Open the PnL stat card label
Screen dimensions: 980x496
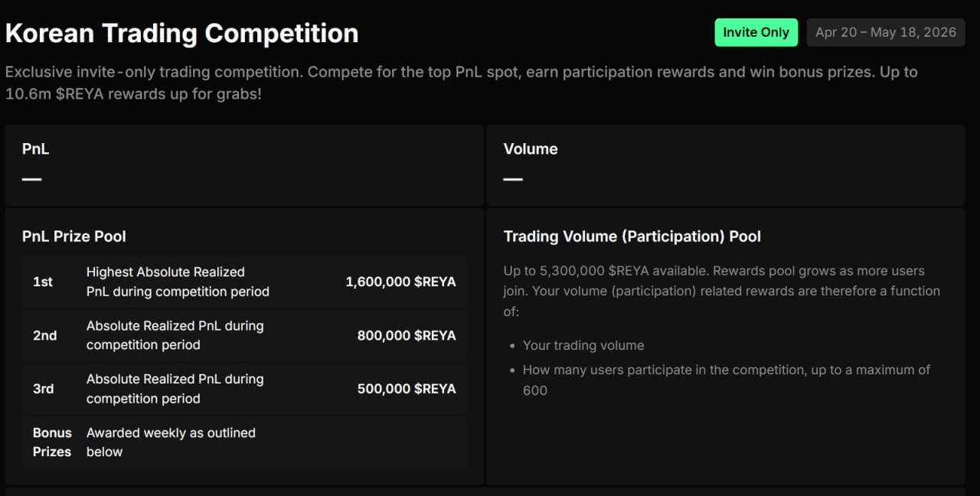(x=36, y=149)
